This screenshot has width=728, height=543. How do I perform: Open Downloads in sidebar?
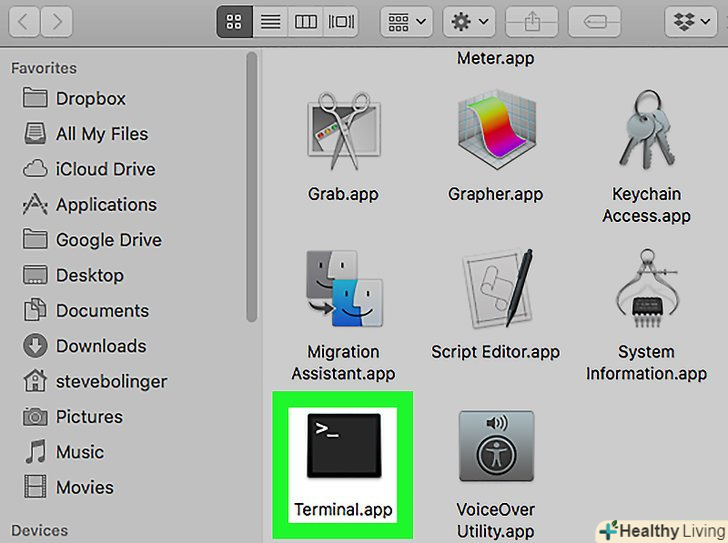click(x=84, y=346)
